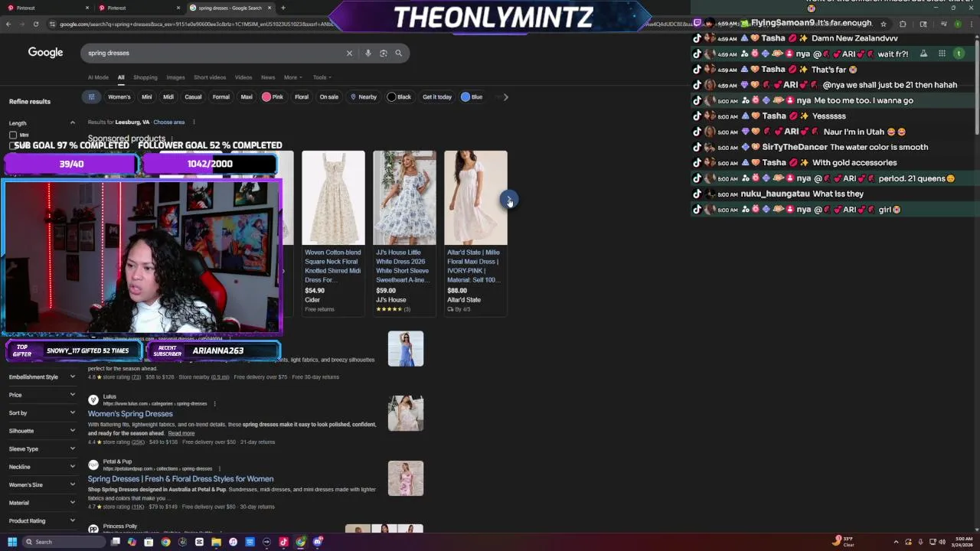Open Google account avatar
Viewport: 980px width, 551px height.
click(x=959, y=54)
